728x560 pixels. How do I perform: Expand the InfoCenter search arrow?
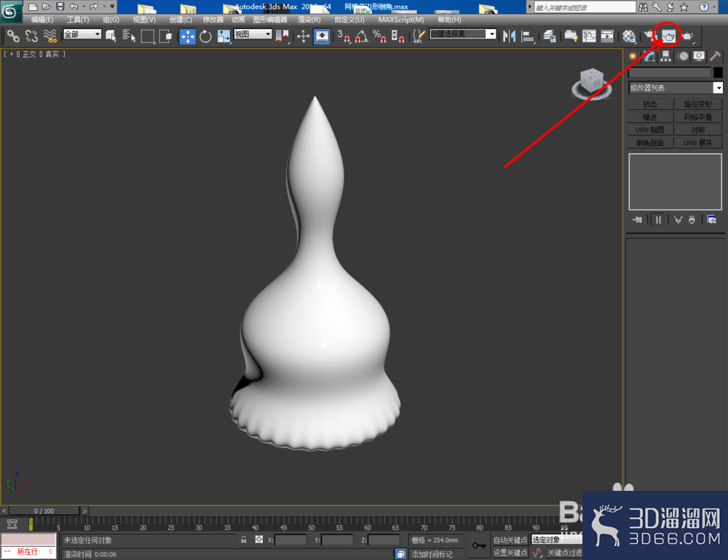(530, 7)
